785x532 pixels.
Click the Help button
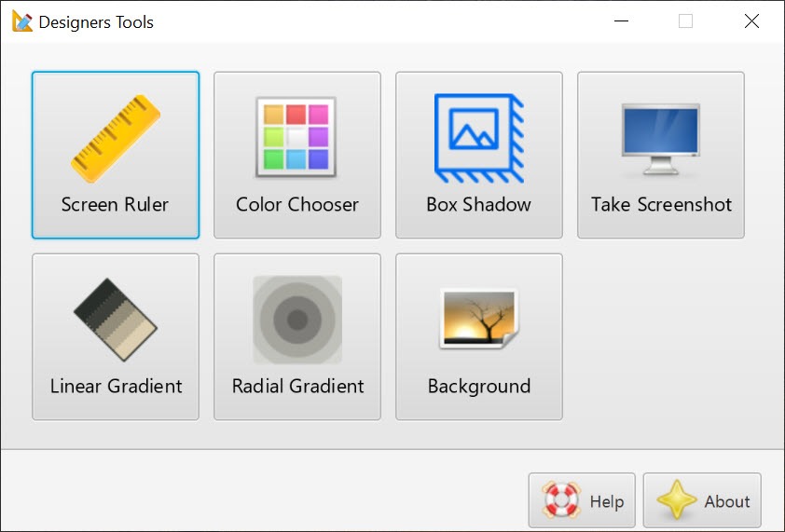(x=582, y=500)
